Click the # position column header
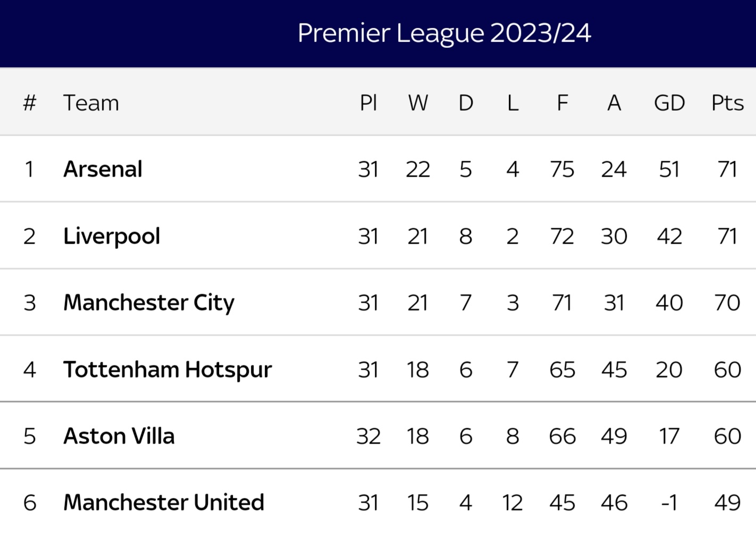Viewport: 756px width, 533px height. (29, 103)
